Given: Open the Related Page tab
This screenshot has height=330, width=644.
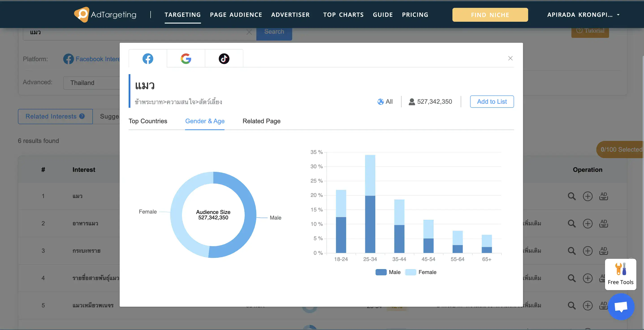Looking at the screenshot, I should tap(261, 121).
